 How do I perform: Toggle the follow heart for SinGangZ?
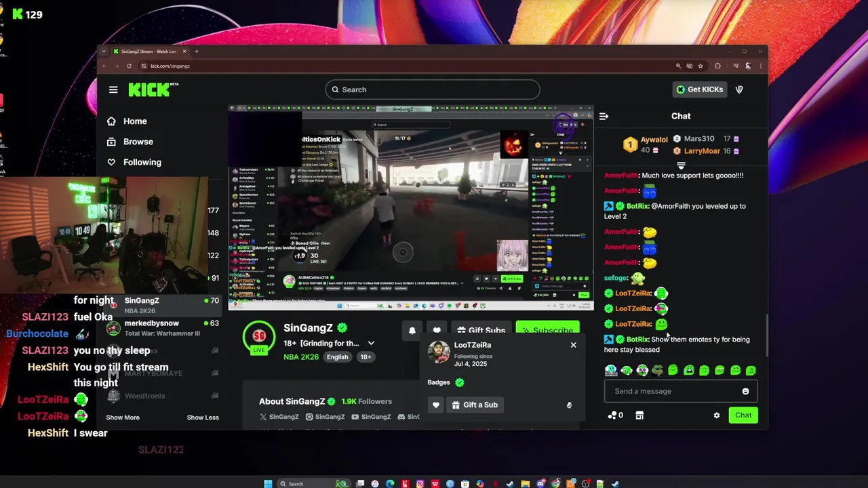coord(437,331)
